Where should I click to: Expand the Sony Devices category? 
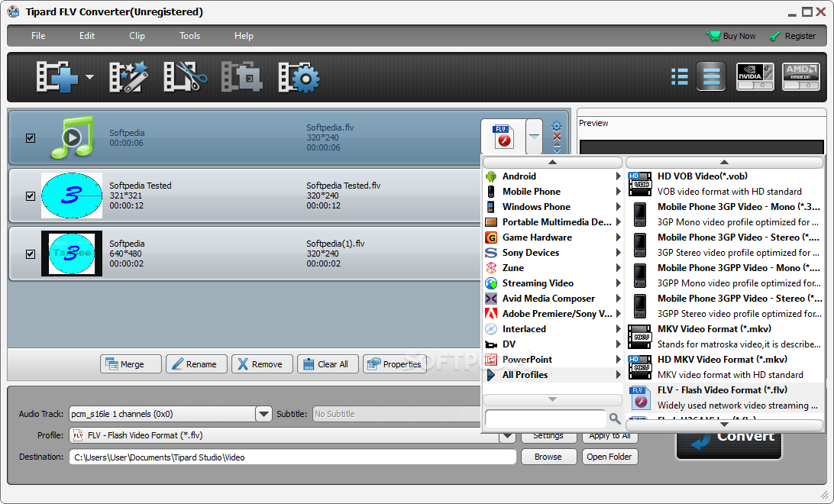point(553,253)
